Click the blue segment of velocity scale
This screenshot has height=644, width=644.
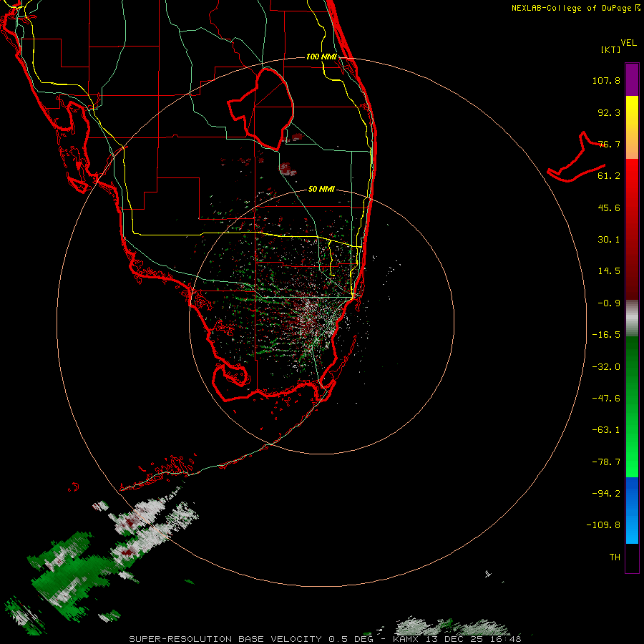point(632,510)
